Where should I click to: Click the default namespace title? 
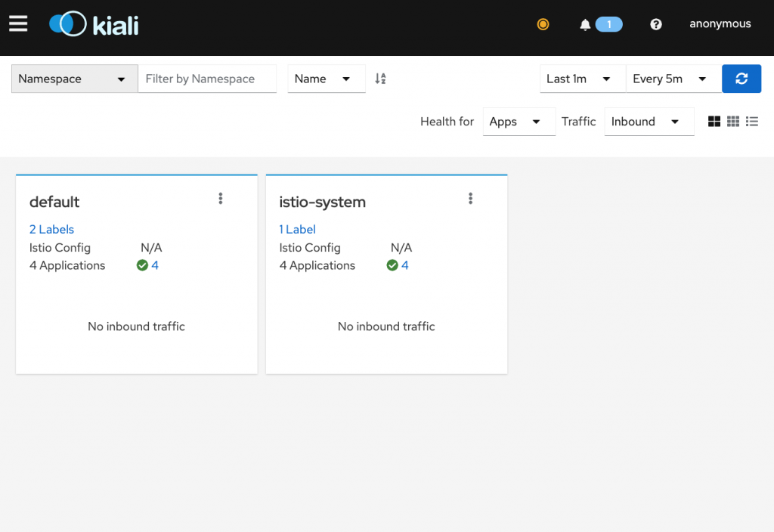coord(54,202)
